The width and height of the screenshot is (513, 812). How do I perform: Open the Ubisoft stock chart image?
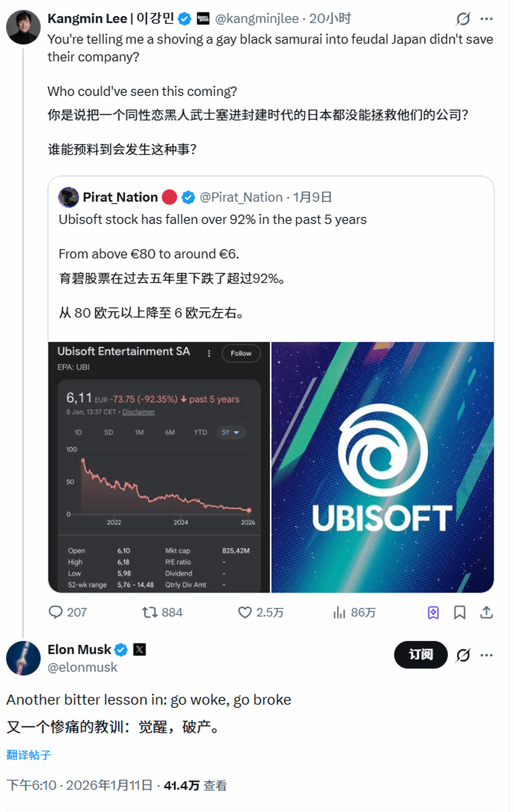159,467
